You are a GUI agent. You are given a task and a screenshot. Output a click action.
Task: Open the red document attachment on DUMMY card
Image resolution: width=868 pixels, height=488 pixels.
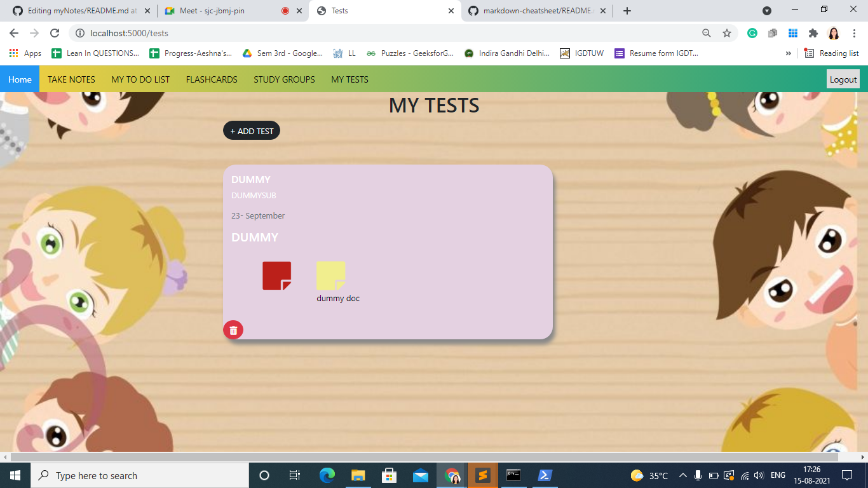coord(276,275)
